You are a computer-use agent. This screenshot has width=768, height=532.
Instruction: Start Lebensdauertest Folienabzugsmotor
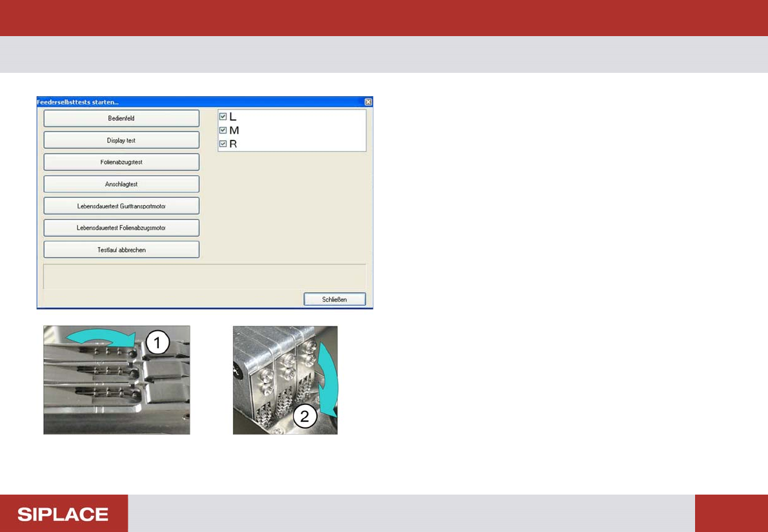tap(121, 228)
